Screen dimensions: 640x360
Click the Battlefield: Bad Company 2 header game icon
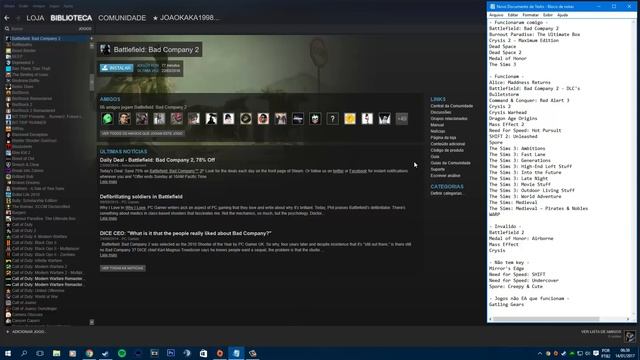105,49
